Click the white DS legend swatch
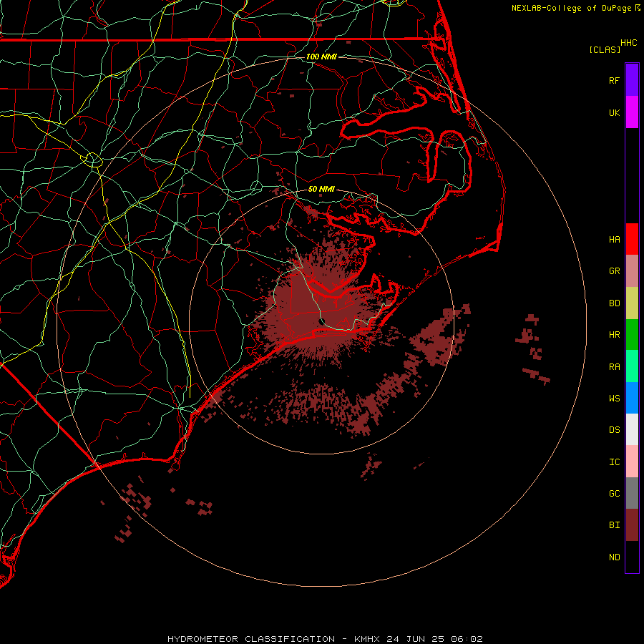Image resolution: width=644 pixels, height=644 pixels. click(x=632, y=429)
